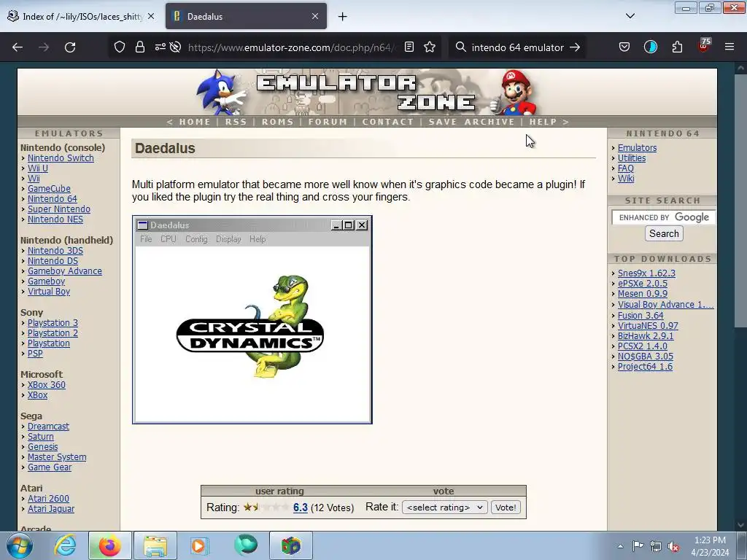Open the Atari Jaguar link

pos(51,508)
